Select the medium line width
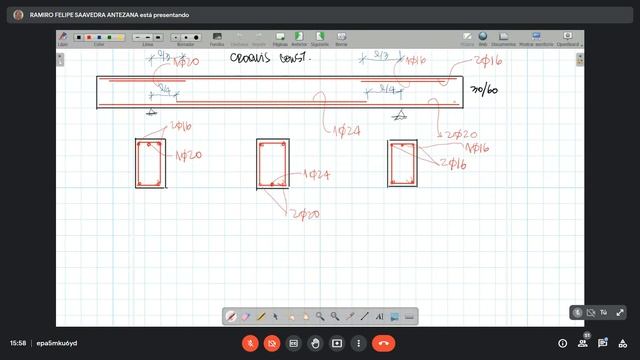The height and width of the screenshot is (360, 640). point(148,38)
